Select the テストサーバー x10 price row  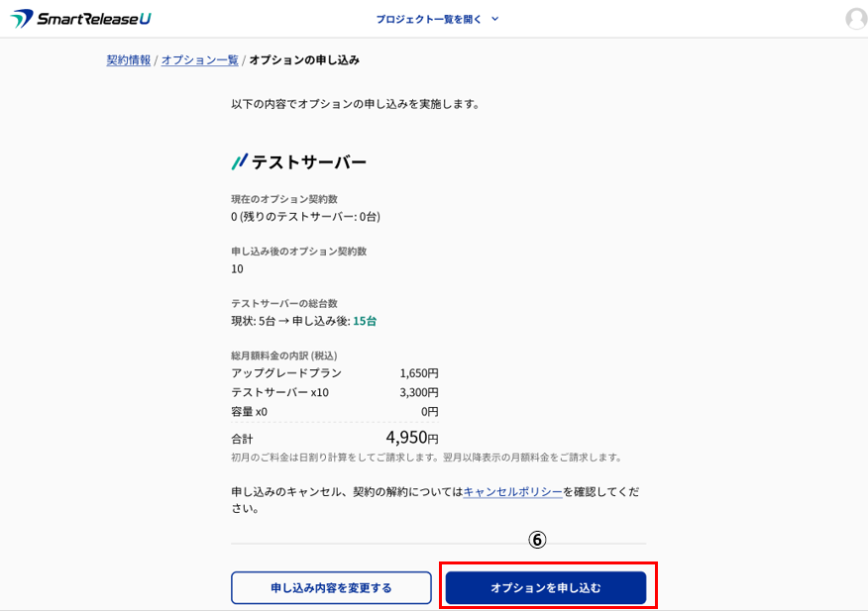[x=334, y=392]
